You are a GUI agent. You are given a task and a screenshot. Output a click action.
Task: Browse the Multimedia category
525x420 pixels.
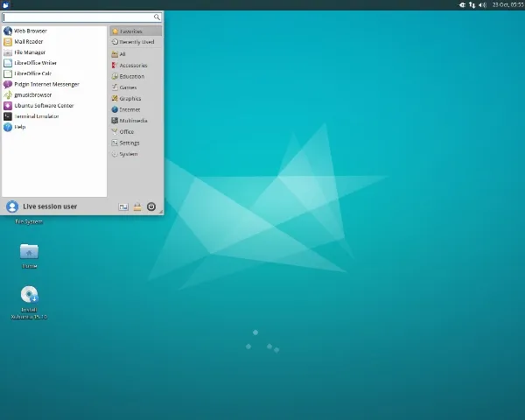pyautogui.click(x=132, y=121)
